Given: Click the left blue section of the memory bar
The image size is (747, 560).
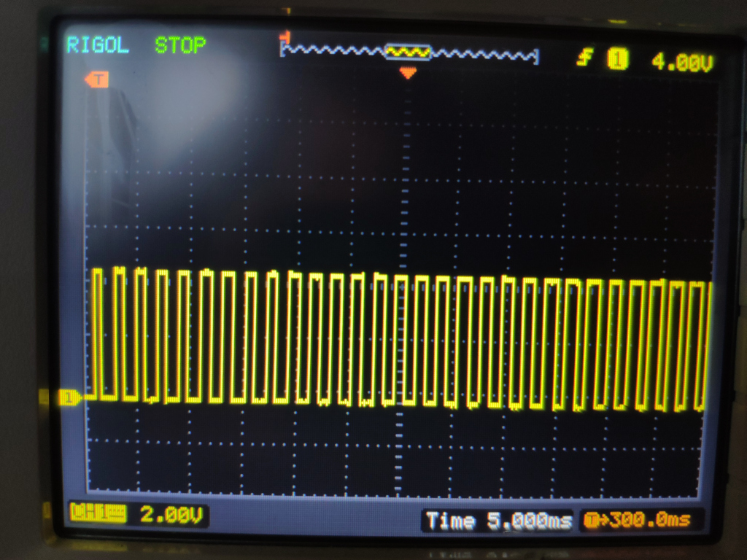Looking at the screenshot, I should (x=333, y=52).
